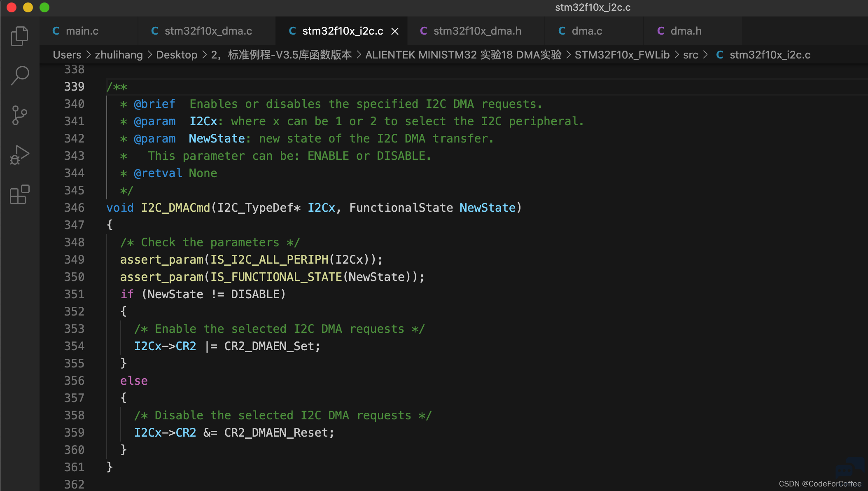Click the C file icon on main.c tab
The width and height of the screenshot is (868, 491).
point(56,31)
